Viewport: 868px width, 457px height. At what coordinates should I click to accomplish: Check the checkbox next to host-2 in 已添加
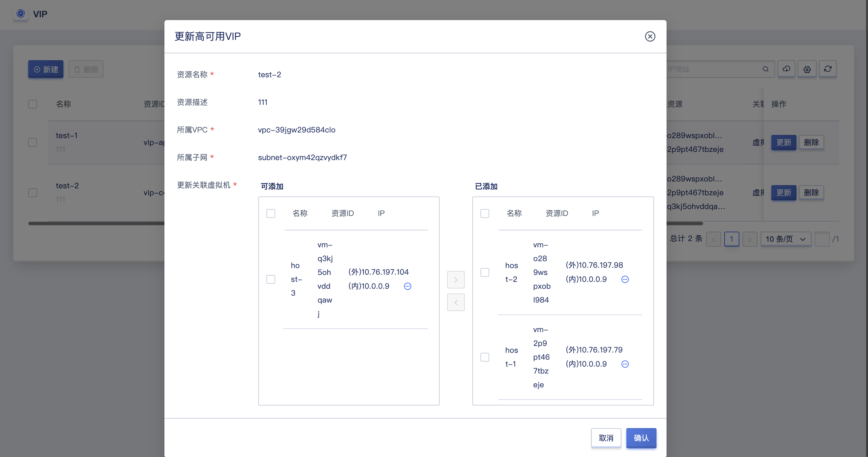pos(485,272)
